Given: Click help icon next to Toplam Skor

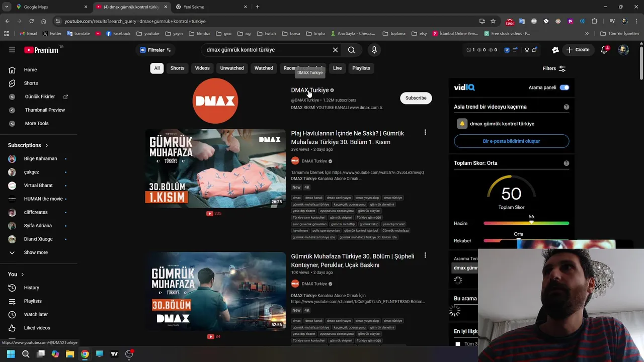Looking at the screenshot, I should coord(567,163).
